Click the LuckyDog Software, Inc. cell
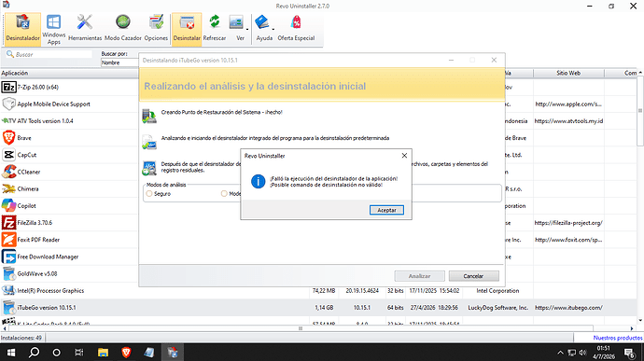Viewport: 644px width, 361px height. (x=498, y=307)
